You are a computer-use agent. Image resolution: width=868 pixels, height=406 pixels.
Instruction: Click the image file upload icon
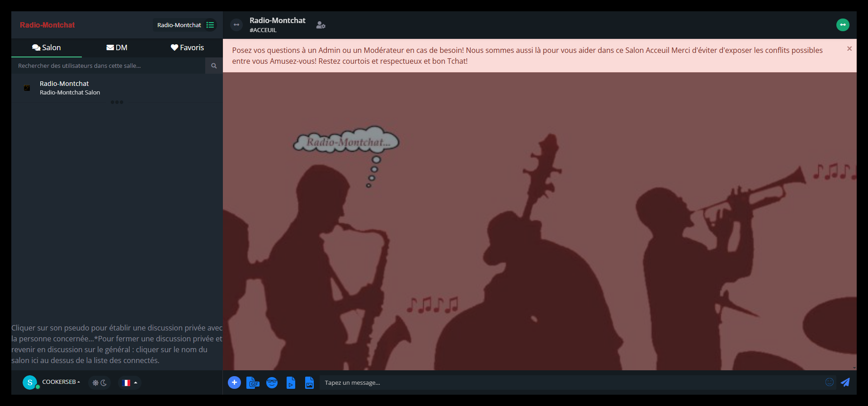pos(309,383)
